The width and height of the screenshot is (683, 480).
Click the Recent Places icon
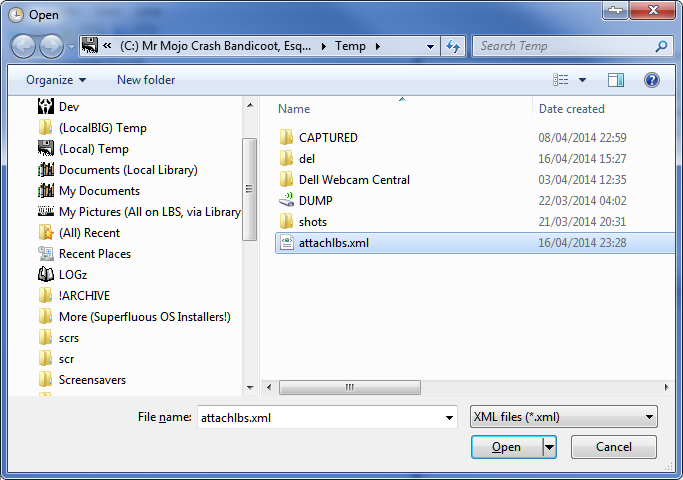(46, 254)
